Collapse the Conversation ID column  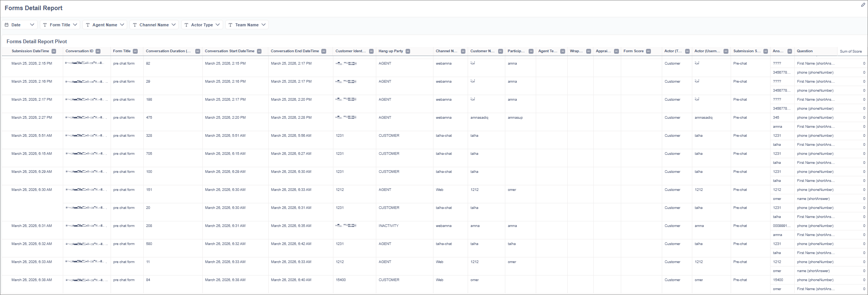click(98, 51)
